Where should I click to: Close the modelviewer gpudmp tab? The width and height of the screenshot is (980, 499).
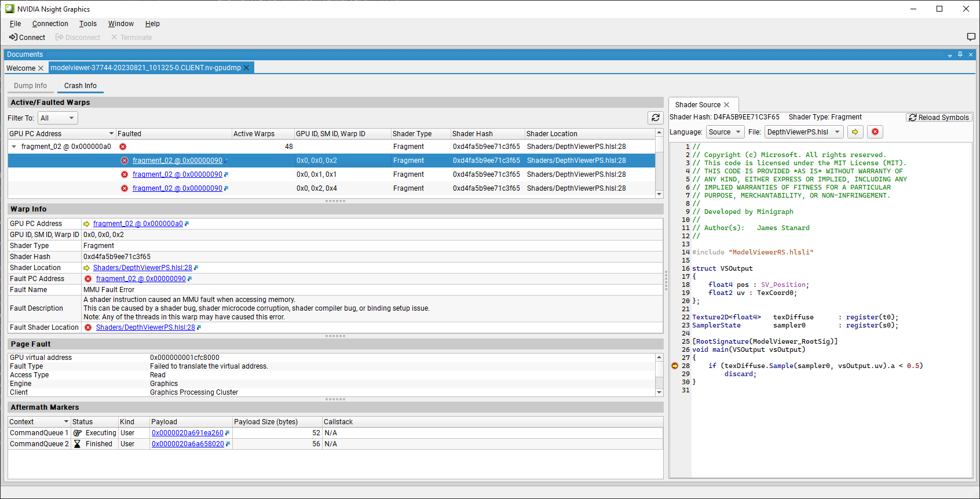click(x=246, y=68)
